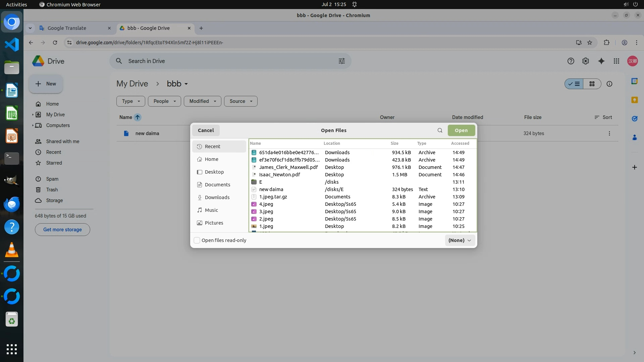This screenshot has height=362, width=644.
Task: Select Downloads in dialog sidebar
Action: coord(217,197)
